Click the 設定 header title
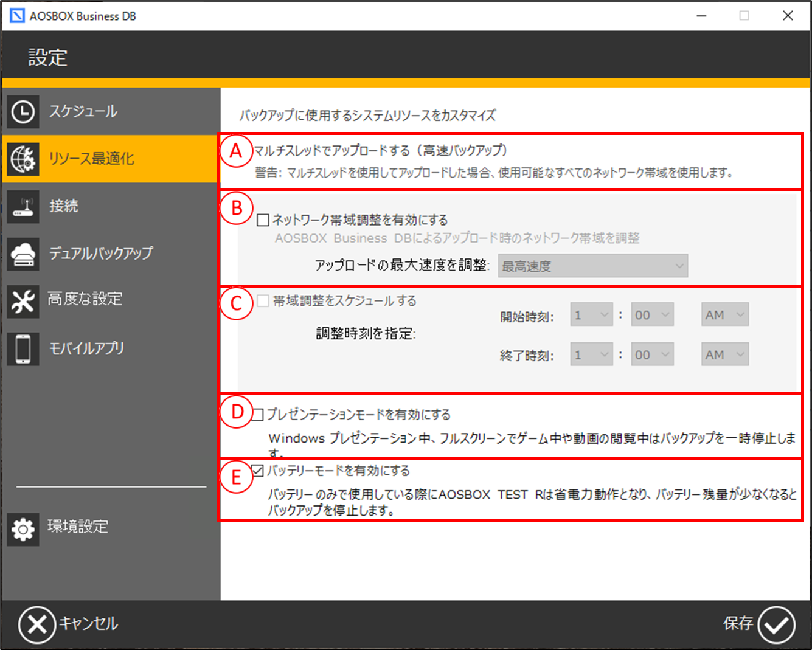 [48, 58]
